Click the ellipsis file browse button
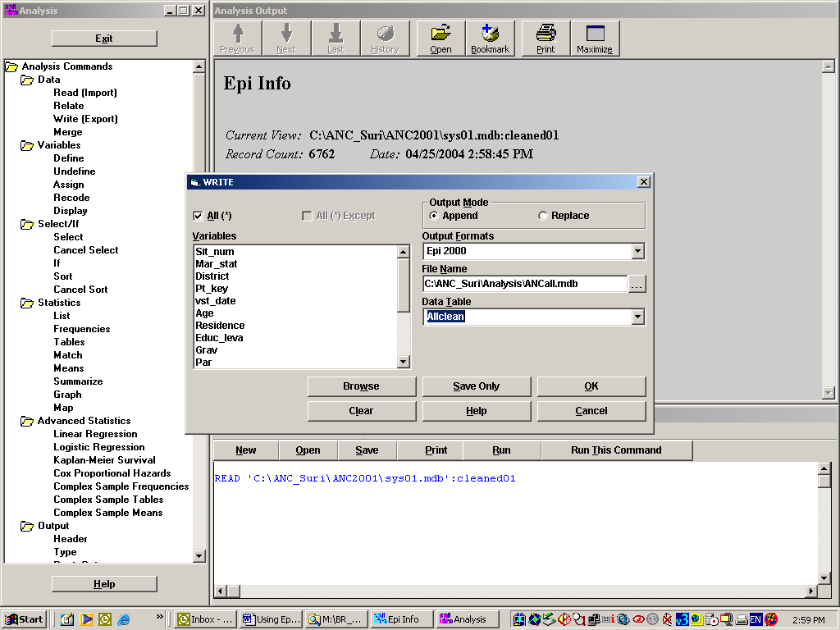The width and height of the screenshot is (840, 630). [x=637, y=284]
